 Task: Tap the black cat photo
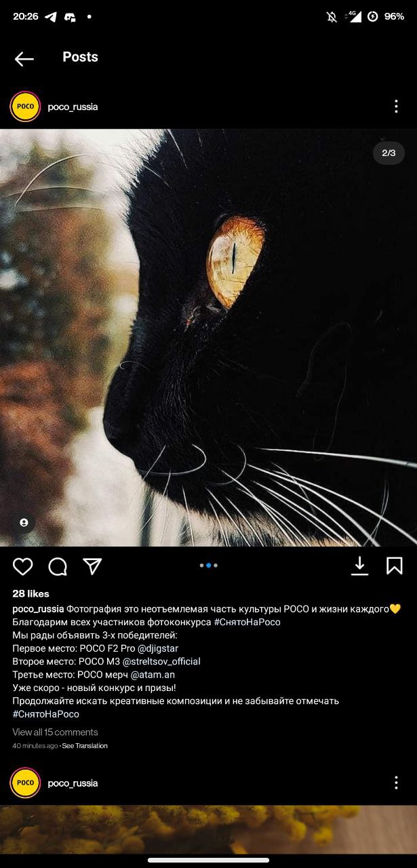(208, 338)
